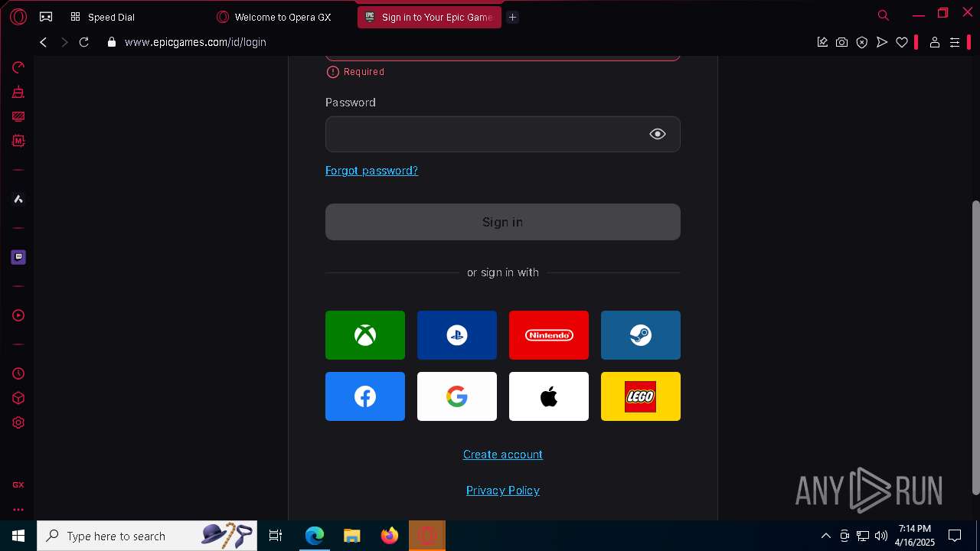Sign in with PlayStation
Viewport: 980px width, 551px height.
pos(457,335)
